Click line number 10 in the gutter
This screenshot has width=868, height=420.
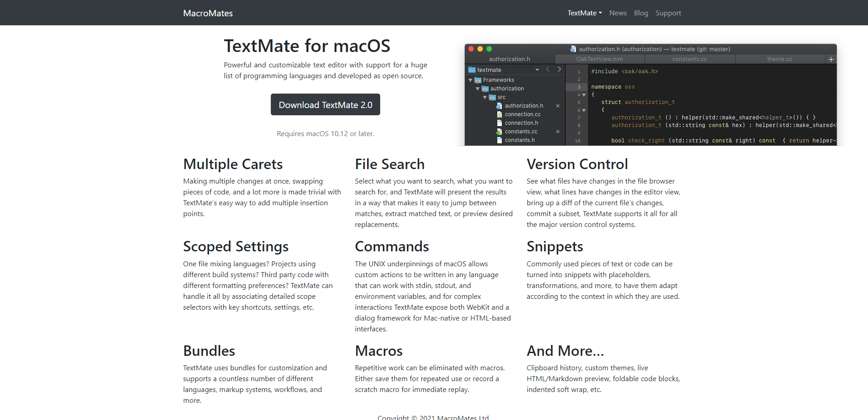[x=577, y=141]
